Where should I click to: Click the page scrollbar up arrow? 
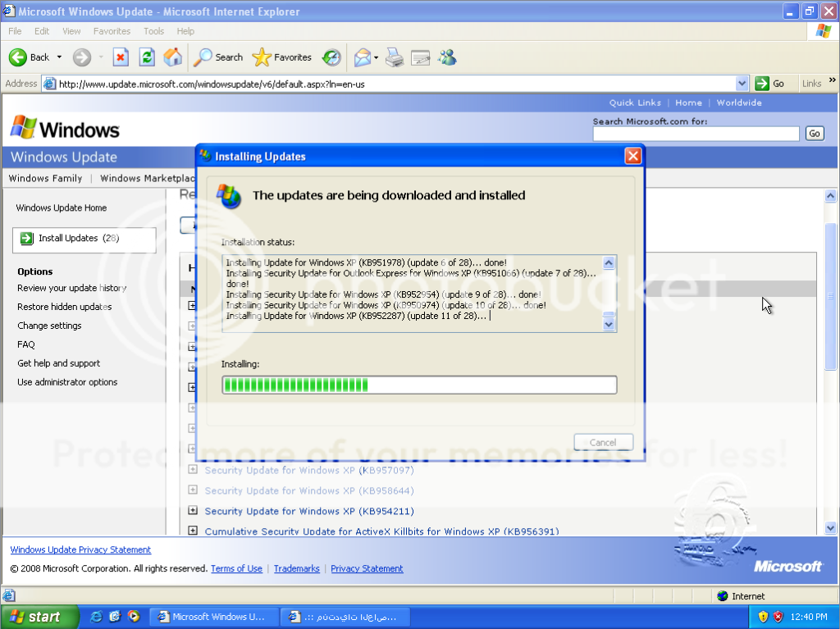pos(830,195)
